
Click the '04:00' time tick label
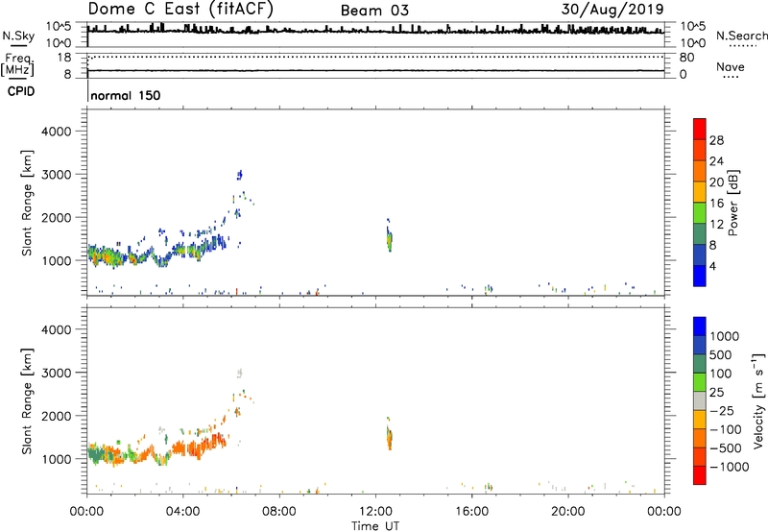click(182, 512)
